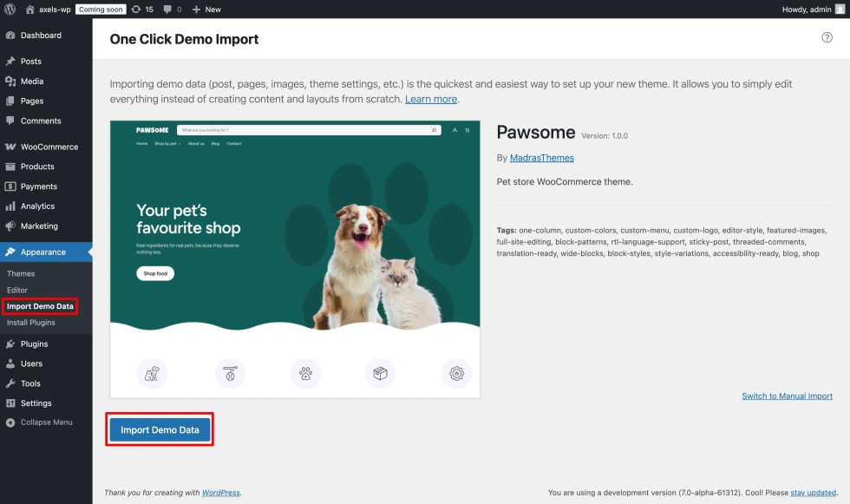The image size is (850, 504).
Task: Click the Import Demo Data button
Action: [159, 429]
